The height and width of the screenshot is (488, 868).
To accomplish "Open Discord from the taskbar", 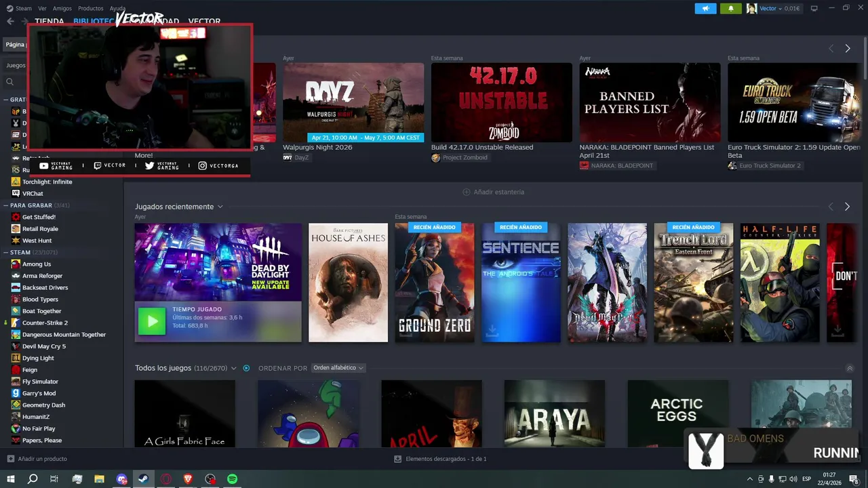I will click(121, 479).
